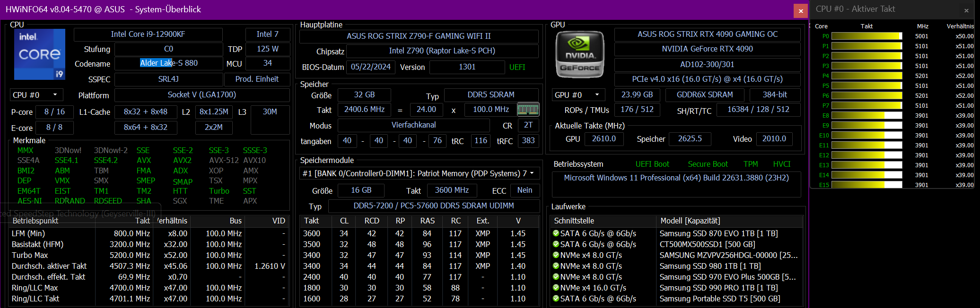Click the 2400.6 MHz memory clock value
Screen dimensions: 980x308
tap(364, 110)
